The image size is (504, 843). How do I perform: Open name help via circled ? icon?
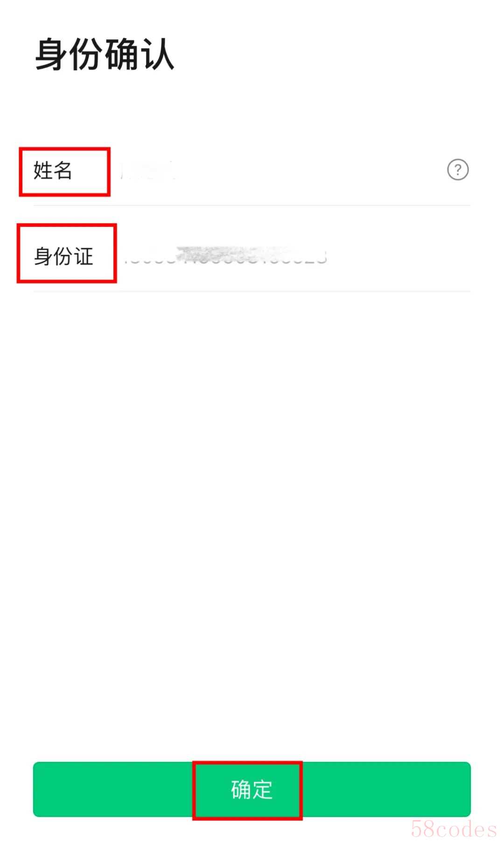(x=458, y=170)
